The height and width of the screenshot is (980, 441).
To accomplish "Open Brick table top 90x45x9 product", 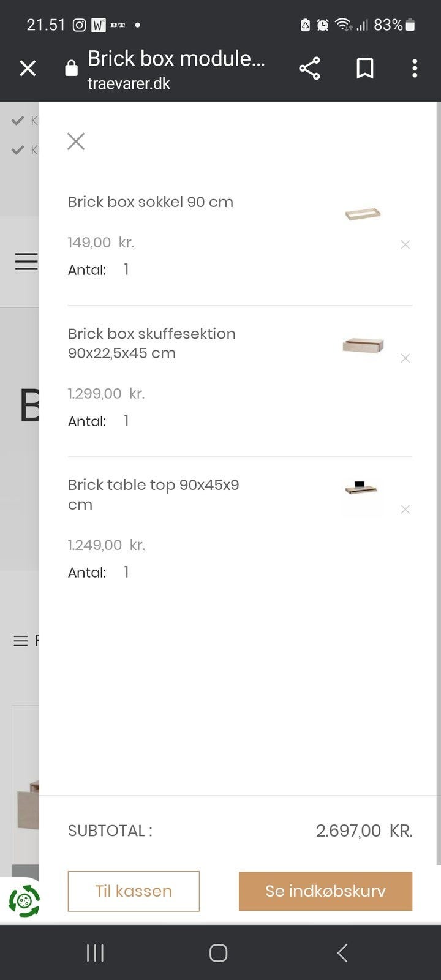I will point(153,494).
